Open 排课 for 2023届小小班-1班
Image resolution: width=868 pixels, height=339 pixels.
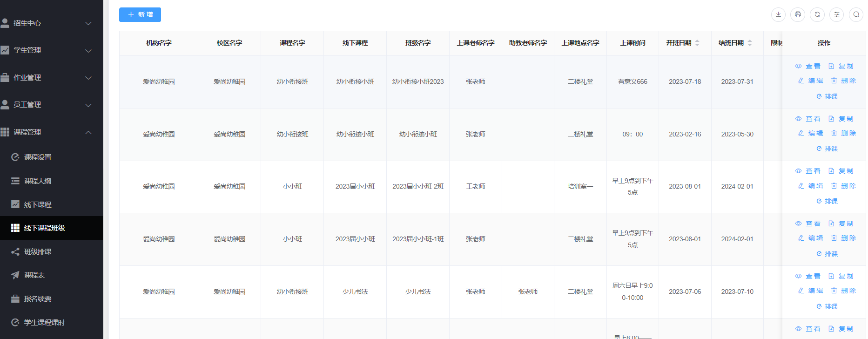[827, 254]
